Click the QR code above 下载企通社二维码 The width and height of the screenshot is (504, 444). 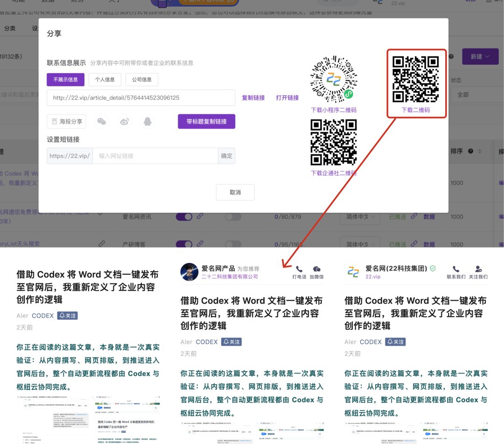[x=333, y=142]
